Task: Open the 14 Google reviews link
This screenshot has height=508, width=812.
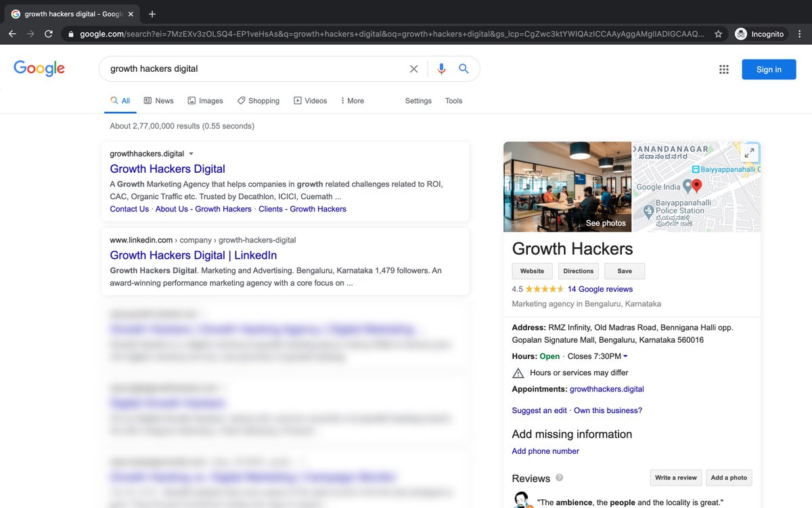Action: pos(600,289)
